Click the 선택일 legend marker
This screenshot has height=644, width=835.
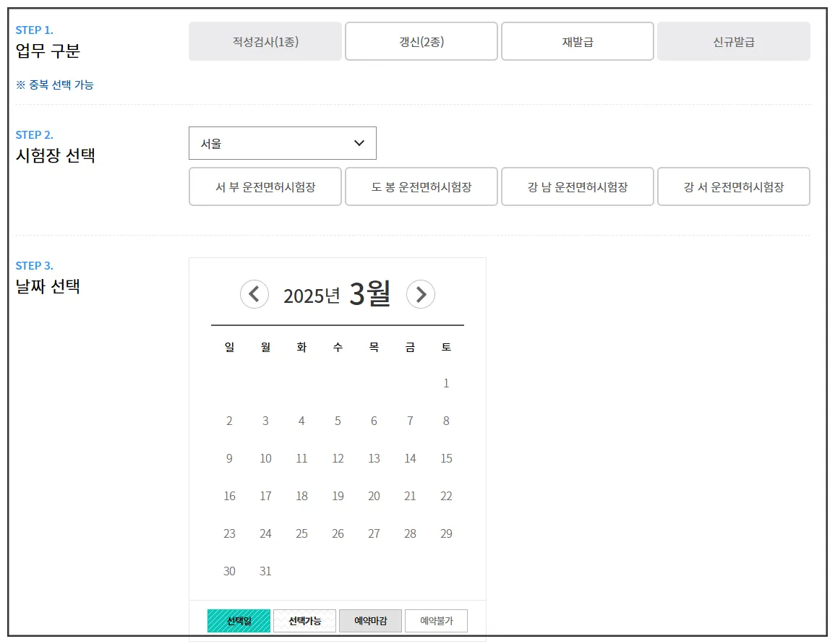point(239,620)
